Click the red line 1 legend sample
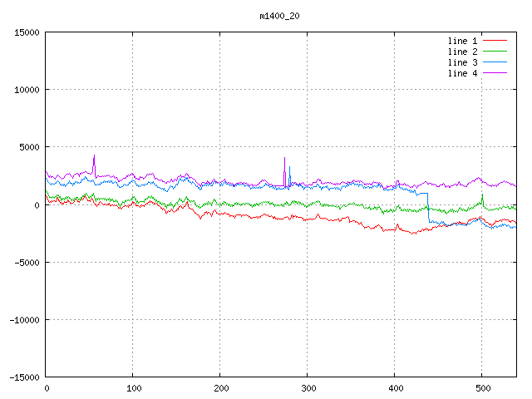 (495, 41)
